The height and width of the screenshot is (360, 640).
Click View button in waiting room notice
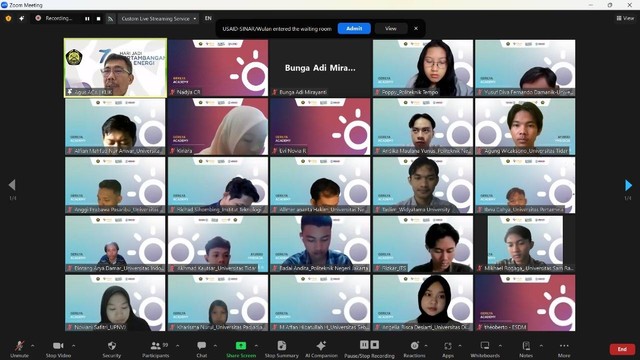click(391, 29)
